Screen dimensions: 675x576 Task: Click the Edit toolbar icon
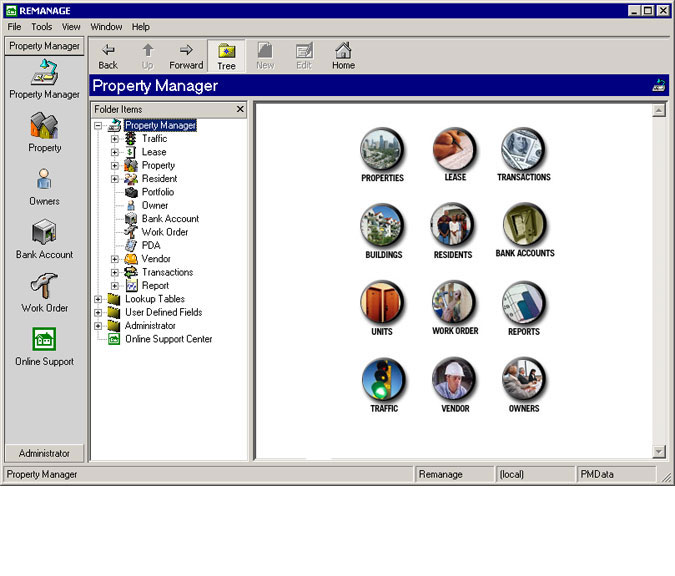[x=304, y=56]
